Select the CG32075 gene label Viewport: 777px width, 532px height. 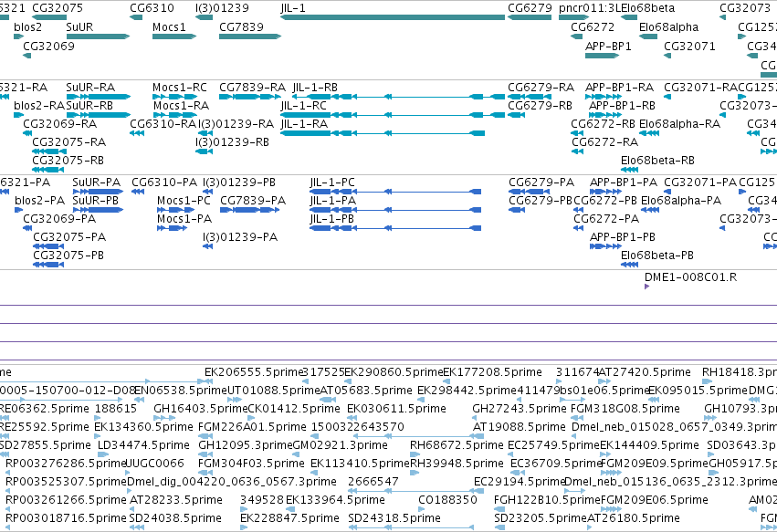(58, 8)
